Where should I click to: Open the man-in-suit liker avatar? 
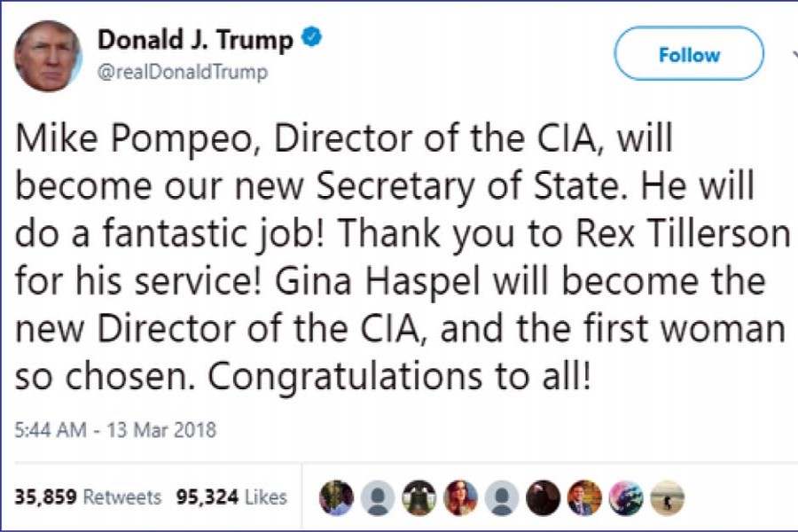pyautogui.click(x=585, y=497)
